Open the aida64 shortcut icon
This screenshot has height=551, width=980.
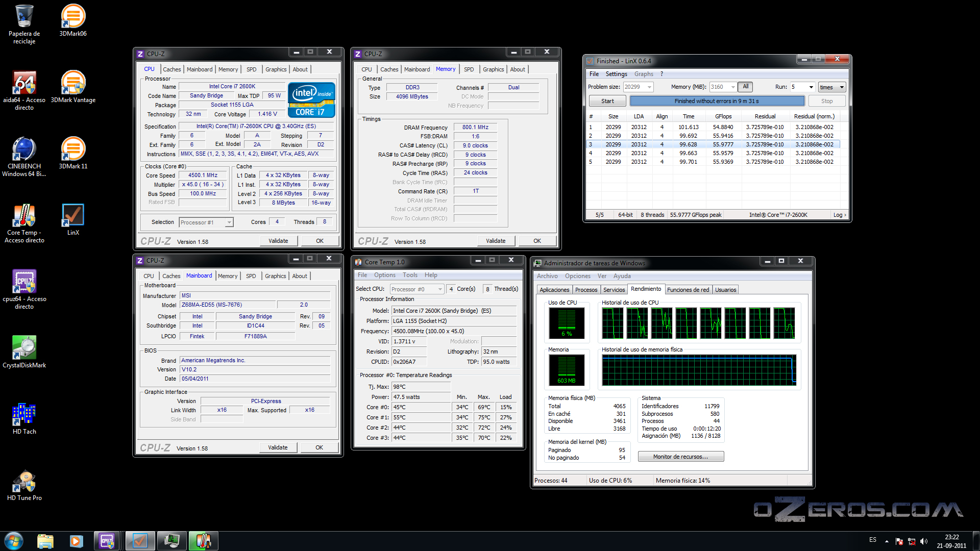(x=24, y=90)
